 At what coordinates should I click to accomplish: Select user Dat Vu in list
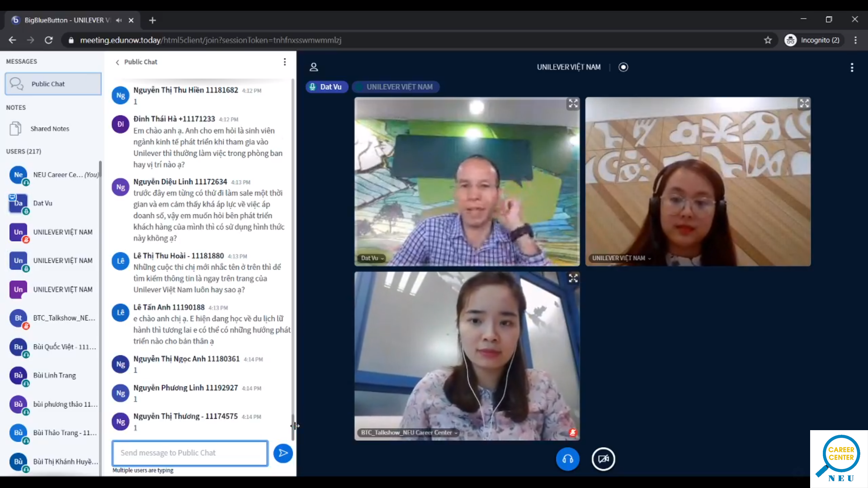(53, 203)
